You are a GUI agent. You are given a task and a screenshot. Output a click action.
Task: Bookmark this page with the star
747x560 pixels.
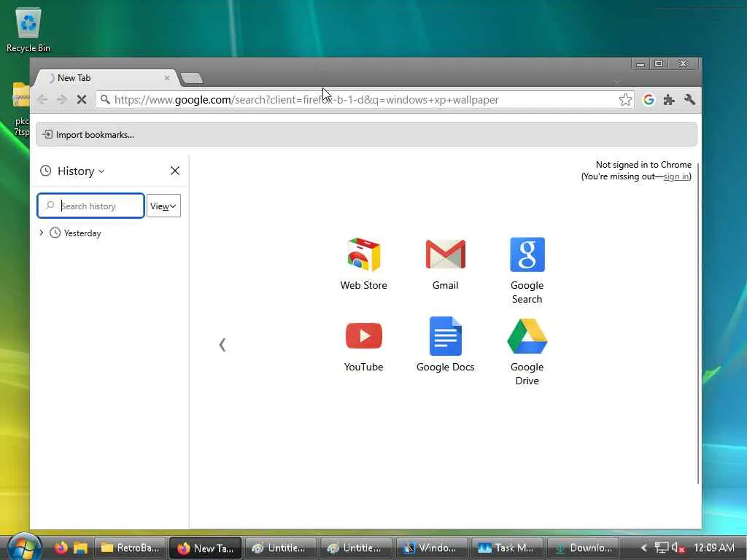pos(625,99)
